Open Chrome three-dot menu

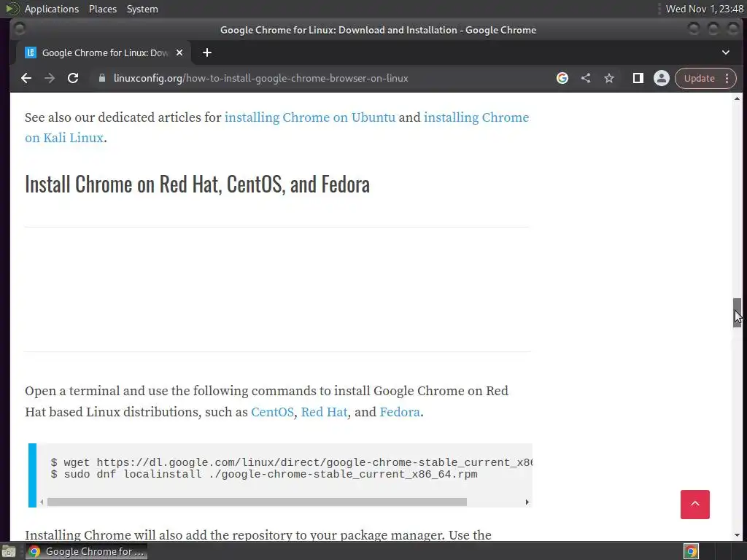point(727,78)
